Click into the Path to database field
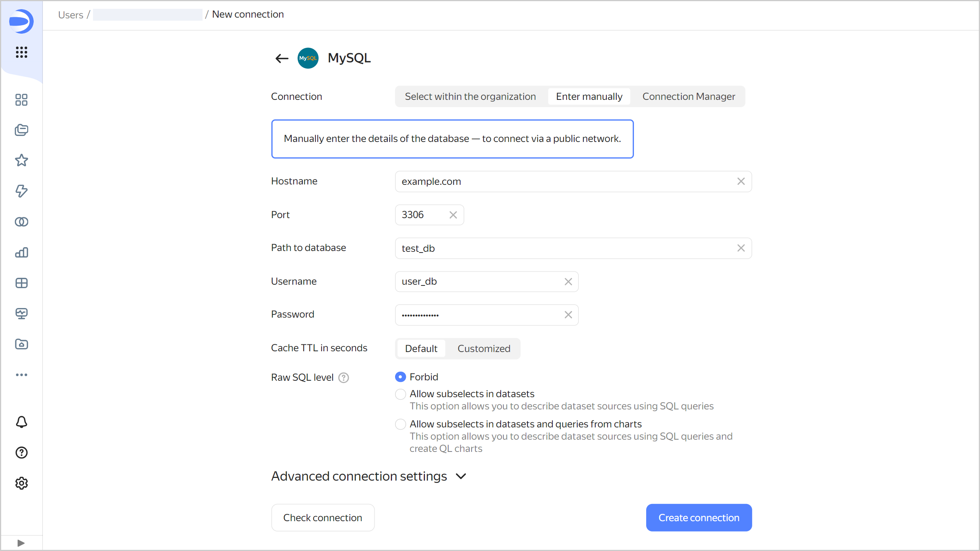This screenshot has width=980, height=551. point(563,248)
